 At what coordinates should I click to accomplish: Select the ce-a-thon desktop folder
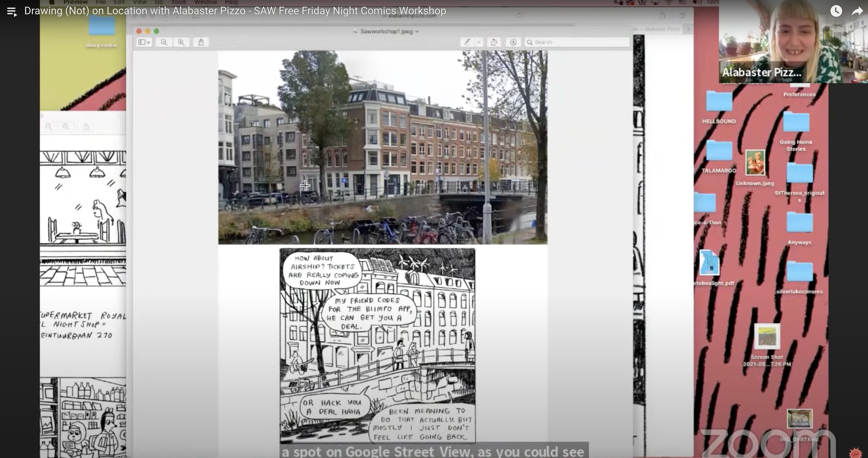707,209
